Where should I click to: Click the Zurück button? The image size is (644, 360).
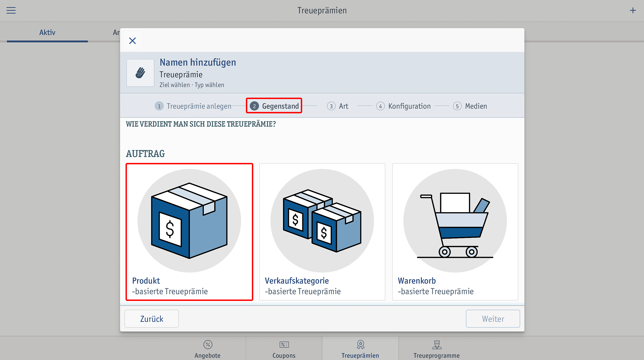(x=152, y=319)
